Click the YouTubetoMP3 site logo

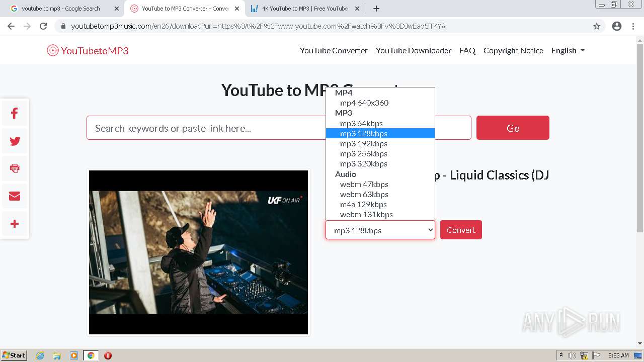point(88,50)
